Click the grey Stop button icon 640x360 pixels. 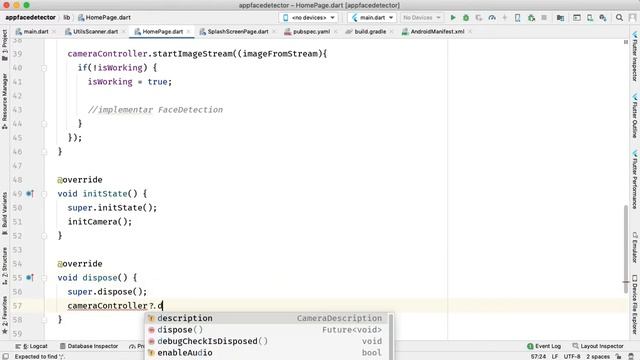point(544,18)
